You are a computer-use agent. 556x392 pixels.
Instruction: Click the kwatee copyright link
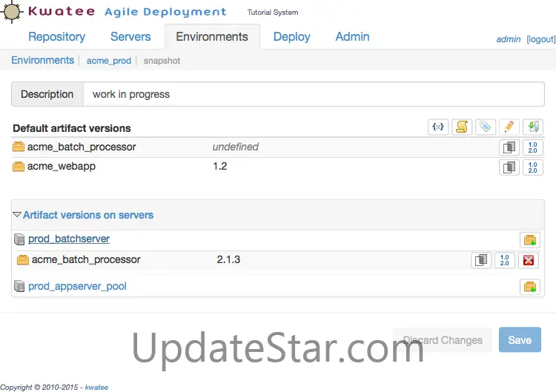click(96, 387)
